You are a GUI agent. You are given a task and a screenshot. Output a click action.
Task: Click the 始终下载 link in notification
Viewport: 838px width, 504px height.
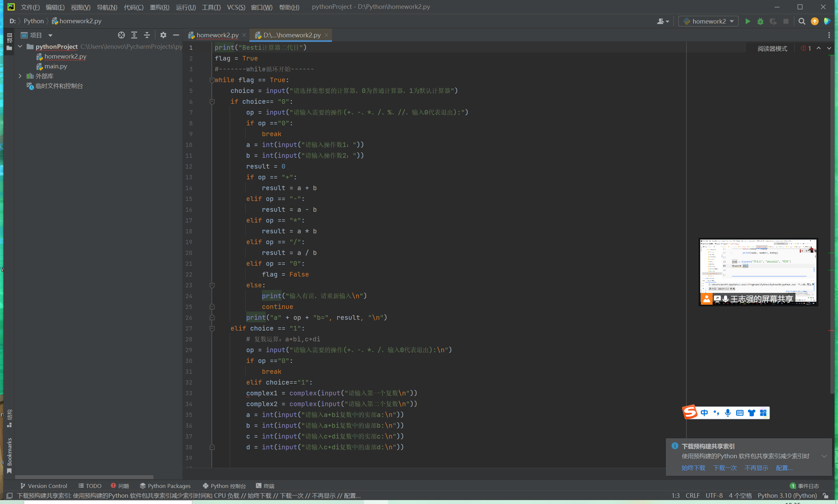pyautogui.click(x=693, y=468)
